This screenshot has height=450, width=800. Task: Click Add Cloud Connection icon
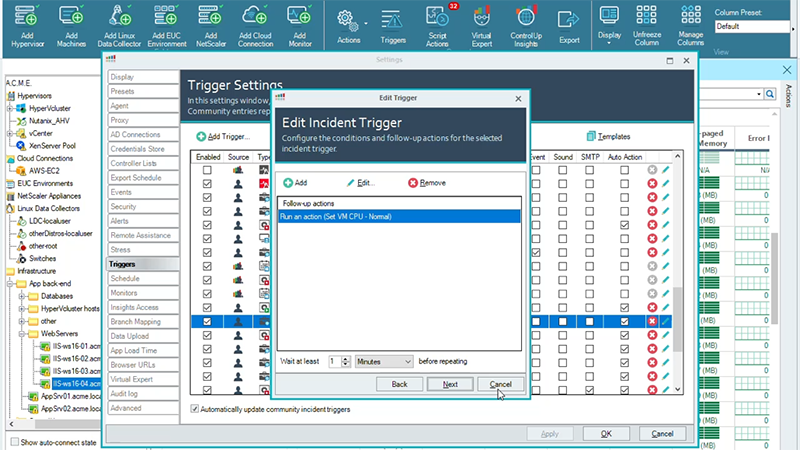255,26
